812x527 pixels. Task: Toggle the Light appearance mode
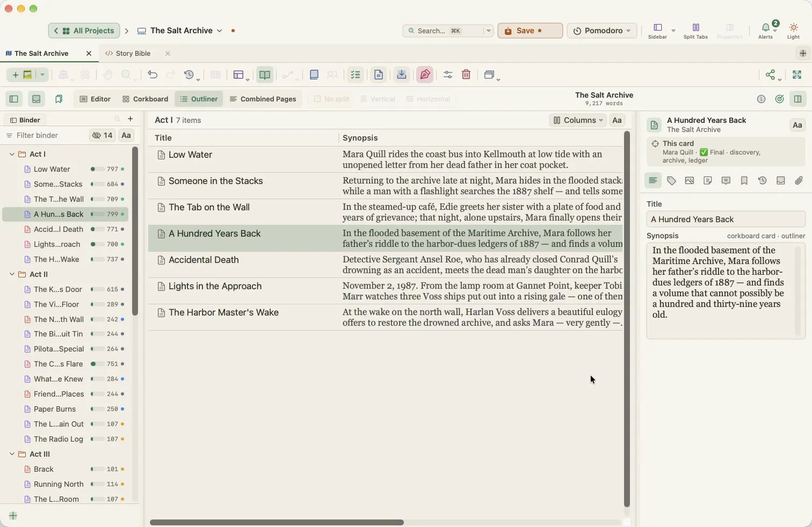[794, 31]
